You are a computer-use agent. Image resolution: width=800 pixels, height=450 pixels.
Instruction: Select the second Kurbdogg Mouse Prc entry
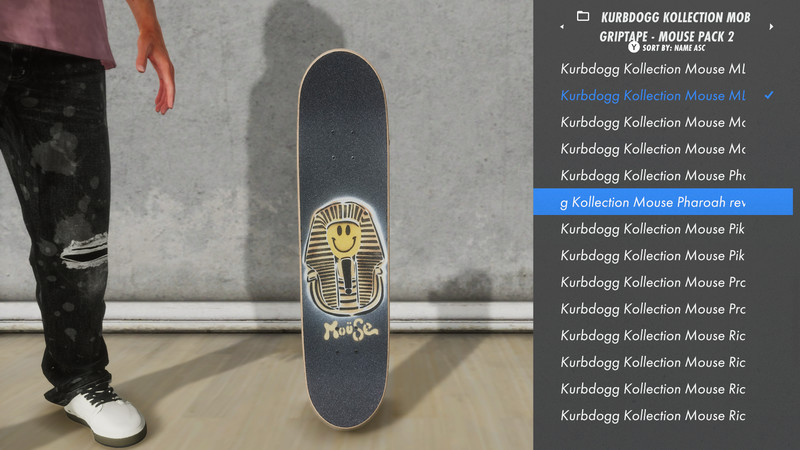[x=653, y=309]
